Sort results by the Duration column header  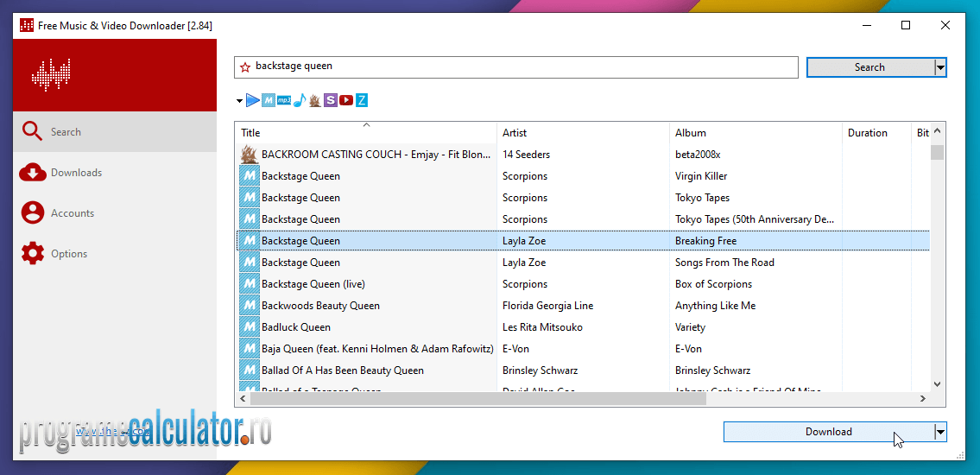[x=877, y=132]
